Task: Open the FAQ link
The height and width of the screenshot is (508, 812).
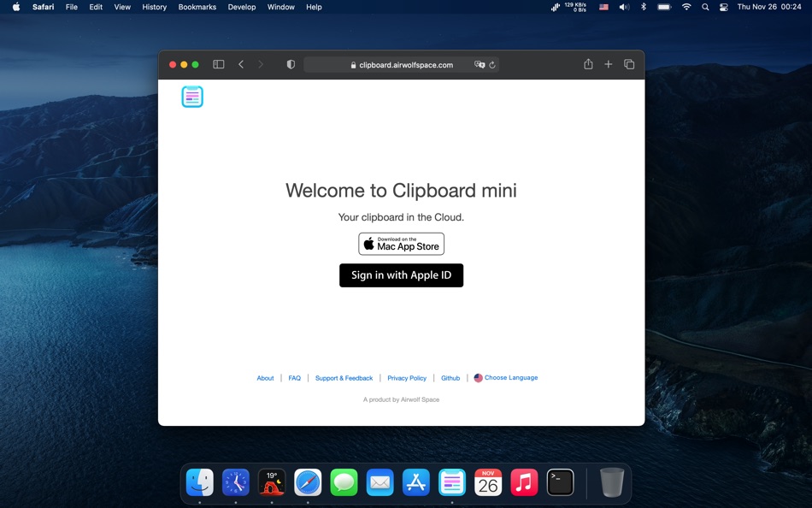Action: [x=295, y=378]
